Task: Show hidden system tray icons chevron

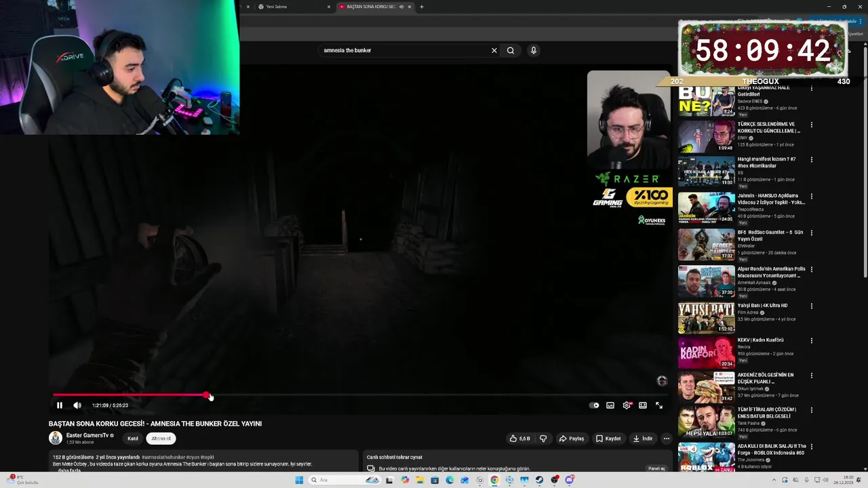Action: click(x=774, y=480)
